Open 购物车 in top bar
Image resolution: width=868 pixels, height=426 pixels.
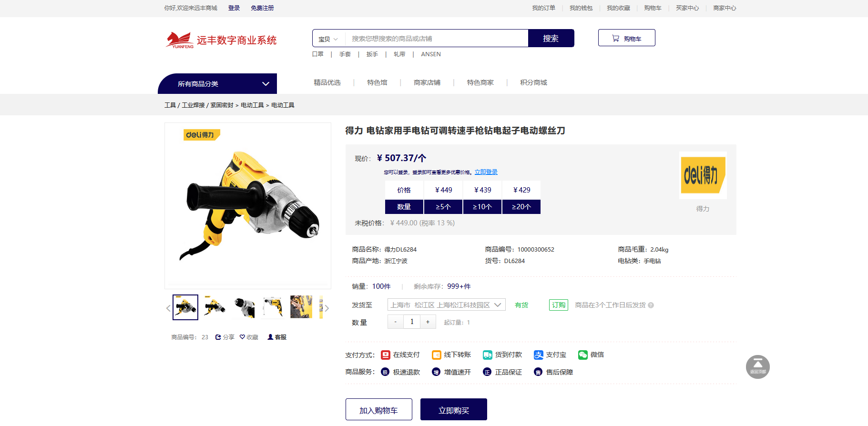(x=653, y=8)
